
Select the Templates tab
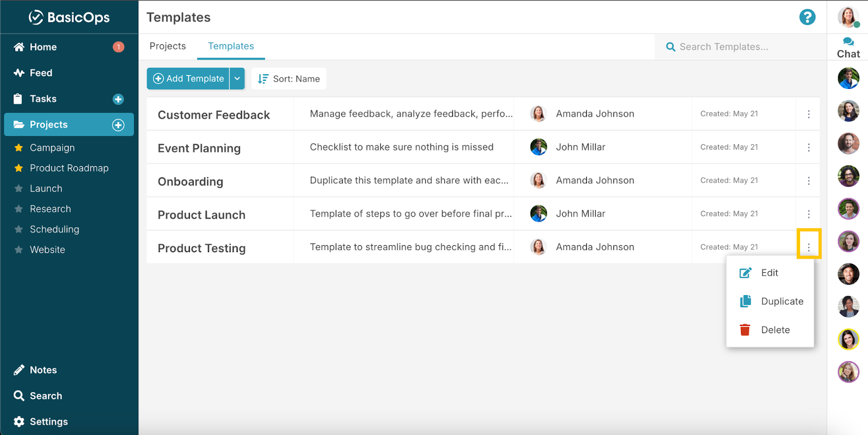(231, 46)
